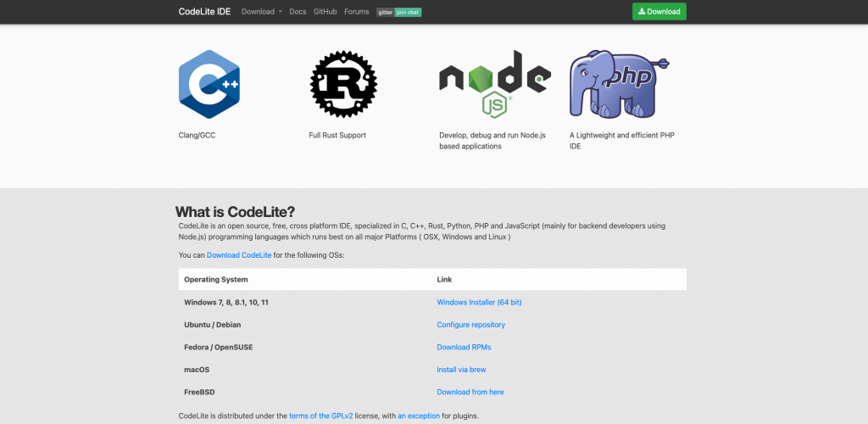The width and height of the screenshot is (868, 424).
Task: Click the Node.js based applications description
Action: (492, 141)
